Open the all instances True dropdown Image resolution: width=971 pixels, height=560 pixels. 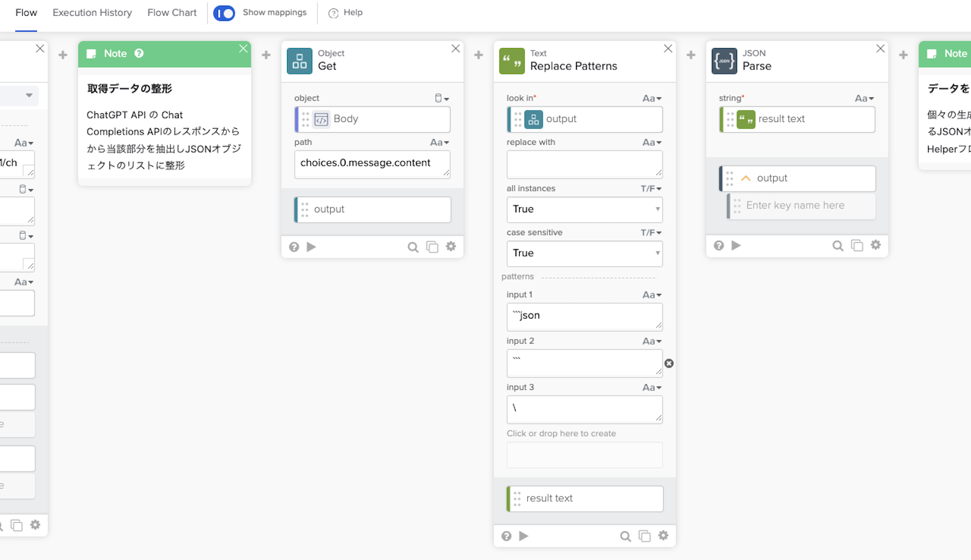click(x=584, y=209)
